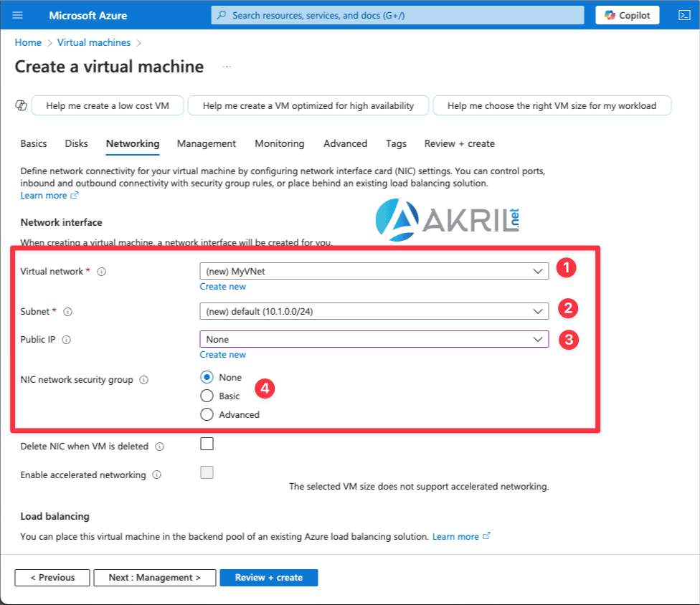Viewport: 700px width, 605px height.
Task: Click Help me create VM optimized for high availability
Action: click(x=308, y=106)
